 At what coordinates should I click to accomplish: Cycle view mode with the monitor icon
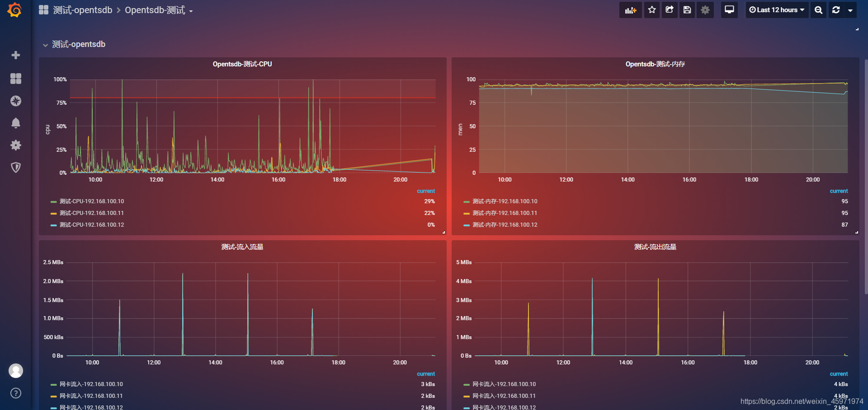point(729,10)
